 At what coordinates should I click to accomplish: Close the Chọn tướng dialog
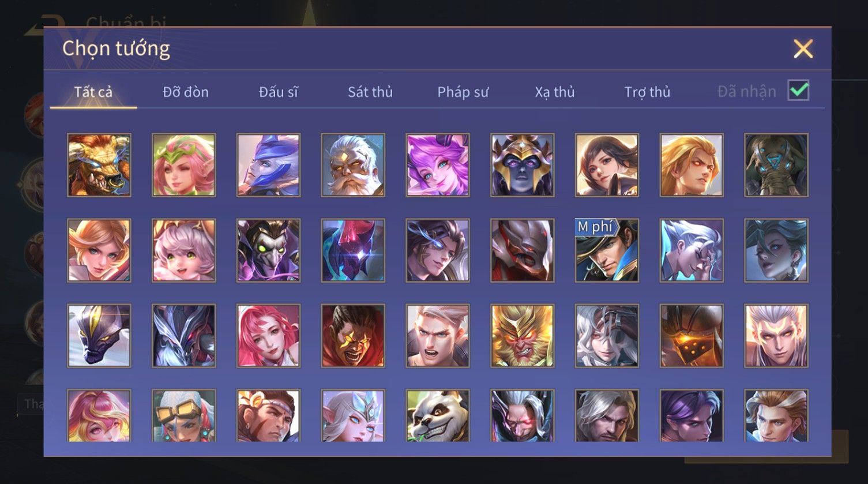tap(803, 49)
